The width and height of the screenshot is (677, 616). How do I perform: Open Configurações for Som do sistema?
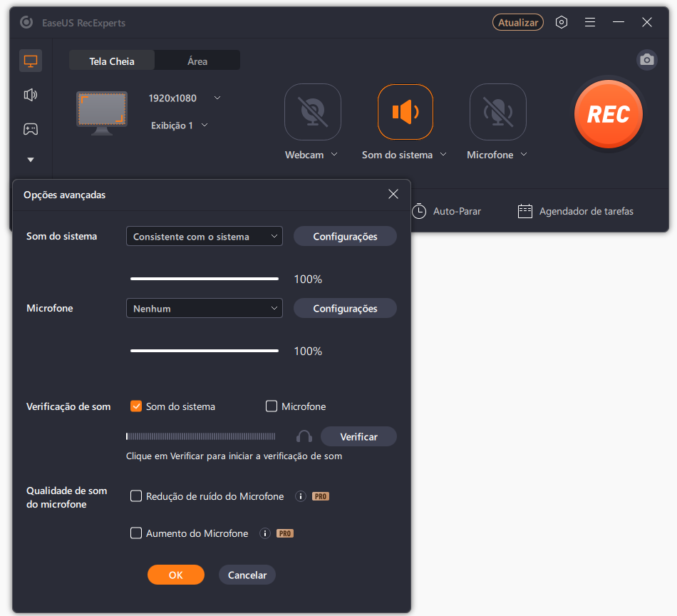click(x=345, y=236)
